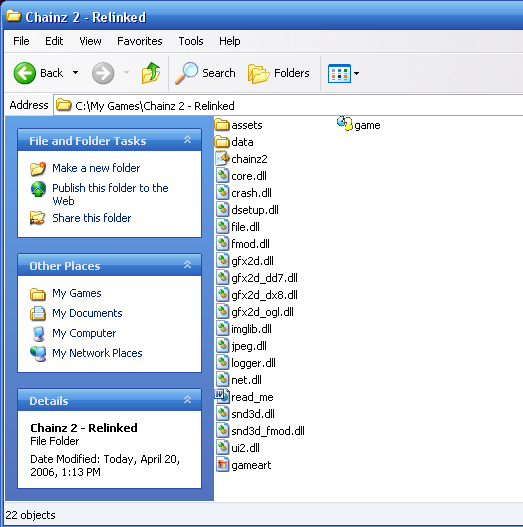Image resolution: width=523 pixels, height=527 pixels.
Task: Click the Address bar path field
Action: (x=288, y=106)
